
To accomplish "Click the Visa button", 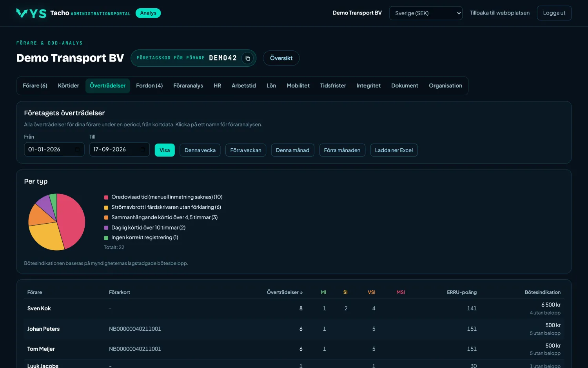I will 165,150.
